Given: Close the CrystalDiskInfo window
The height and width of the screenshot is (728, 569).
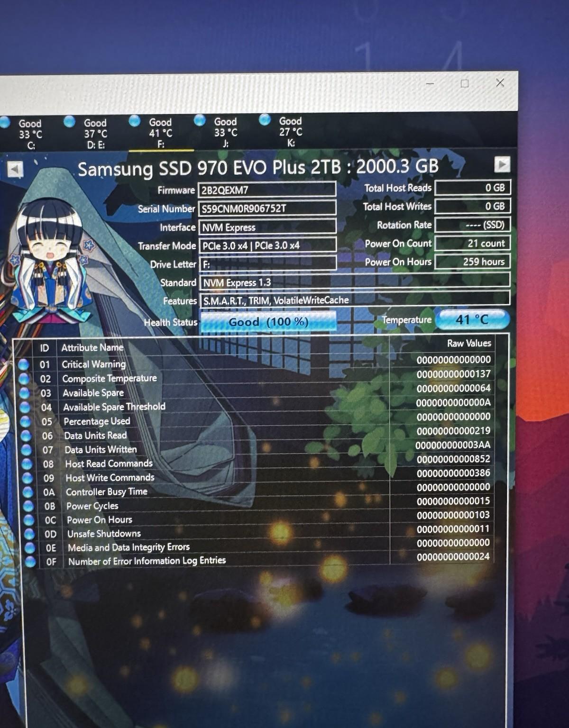Looking at the screenshot, I should coord(500,82).
